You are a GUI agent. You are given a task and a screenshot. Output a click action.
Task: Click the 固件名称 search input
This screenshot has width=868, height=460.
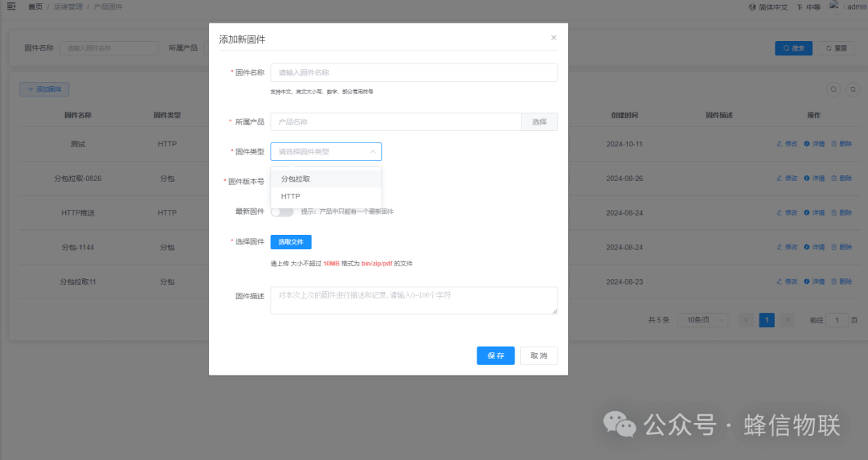pos(109,48)
